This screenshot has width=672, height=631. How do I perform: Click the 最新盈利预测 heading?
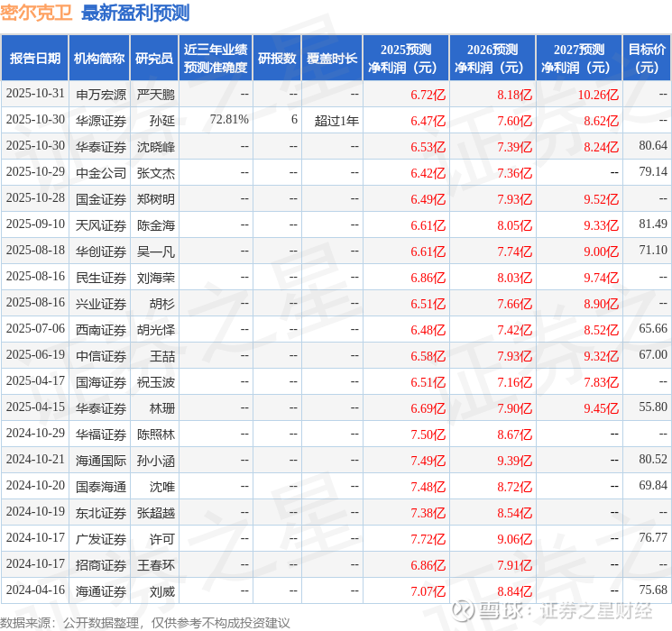[135, 13]
